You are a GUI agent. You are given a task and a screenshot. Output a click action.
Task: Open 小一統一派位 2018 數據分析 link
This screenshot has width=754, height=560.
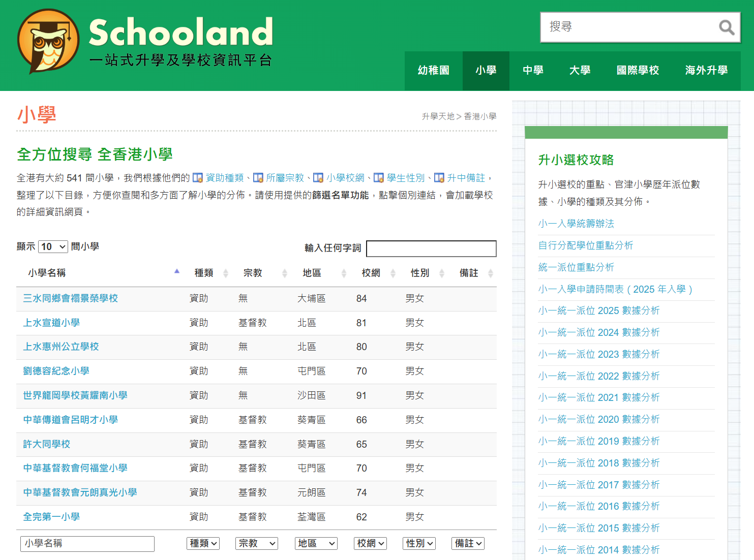click(599, 463)
